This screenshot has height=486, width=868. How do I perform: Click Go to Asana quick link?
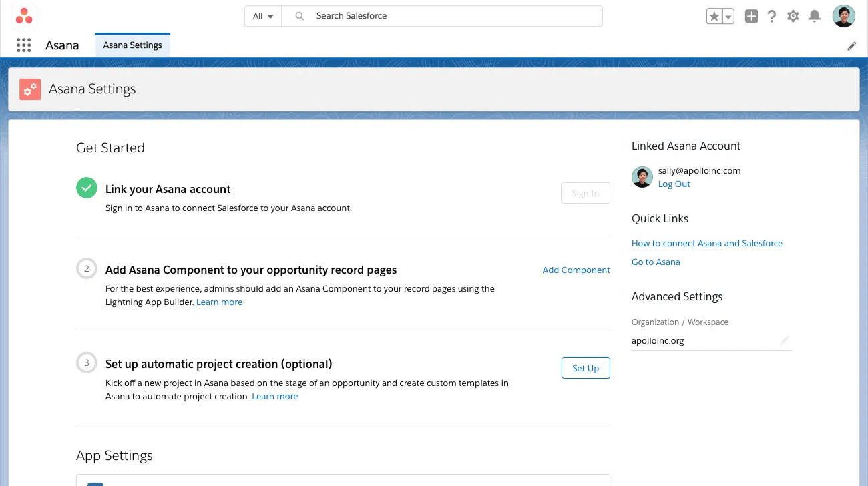coord(656,262)
